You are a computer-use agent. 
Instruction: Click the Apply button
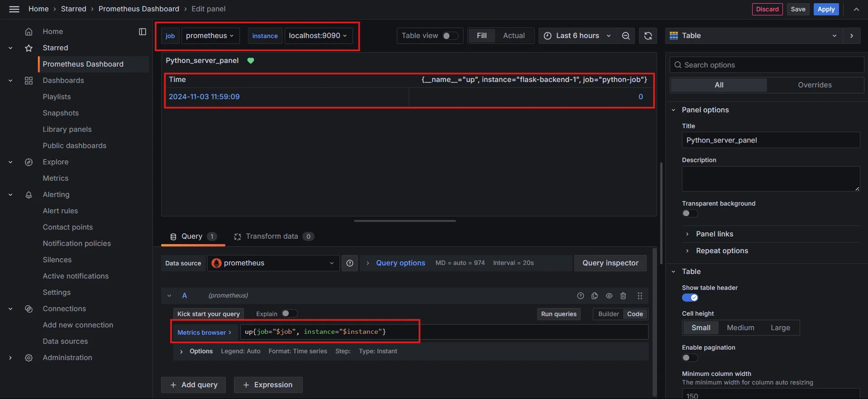click(x=826, y=9)
